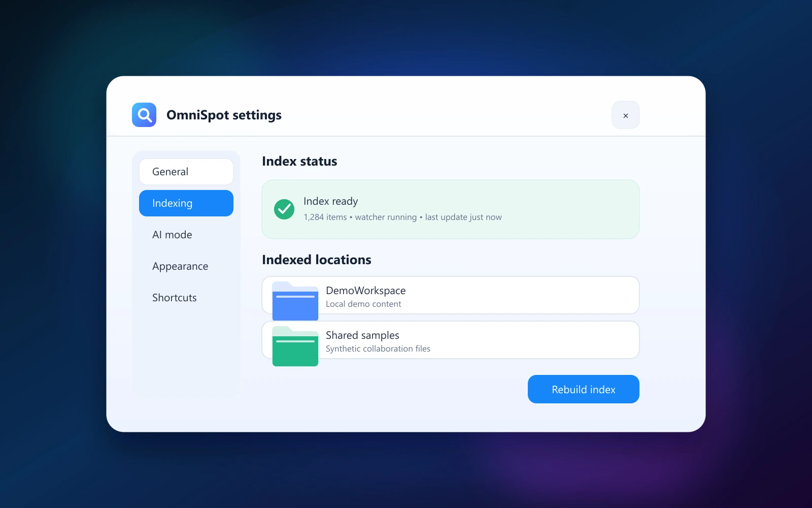Select the DemoWorkspace location row
Screen dimensions: 812x508
click(451, 295)
